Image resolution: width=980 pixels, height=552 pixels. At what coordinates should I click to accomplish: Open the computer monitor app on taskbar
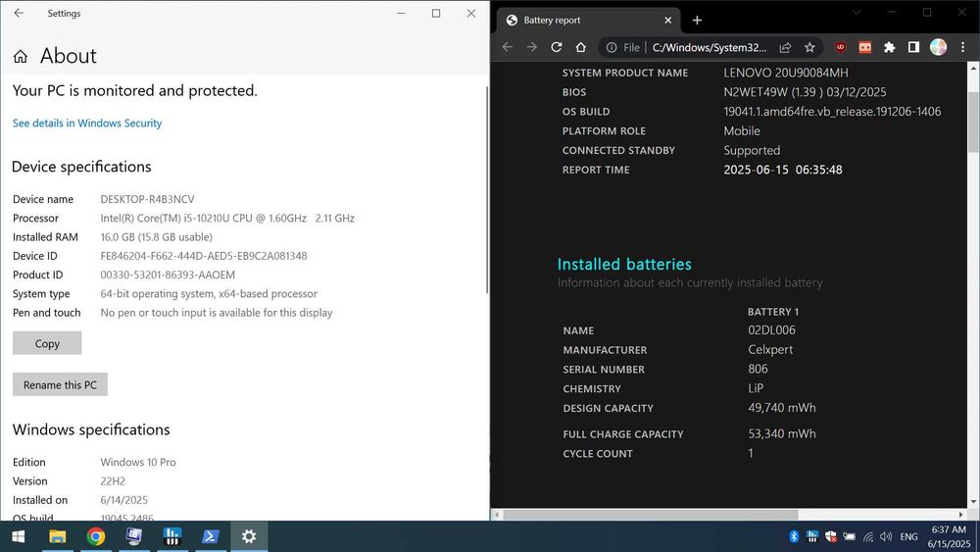point(133,536)
